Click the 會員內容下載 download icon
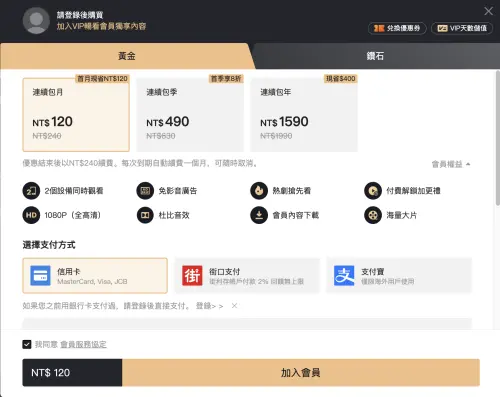 [x=259, y=215]
